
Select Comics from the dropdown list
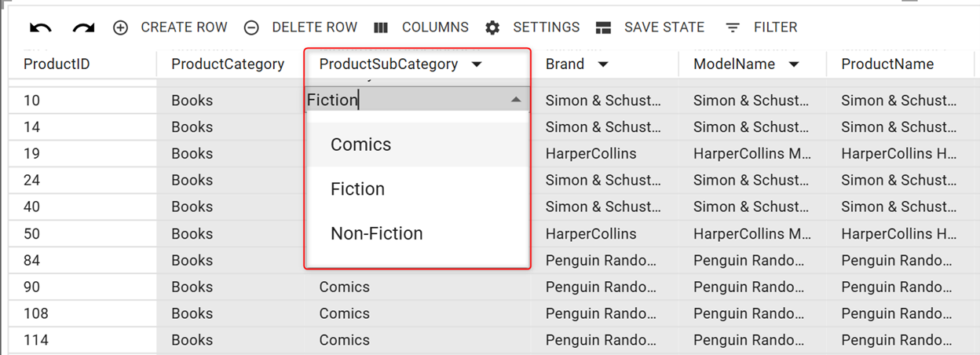coord(360,145)
